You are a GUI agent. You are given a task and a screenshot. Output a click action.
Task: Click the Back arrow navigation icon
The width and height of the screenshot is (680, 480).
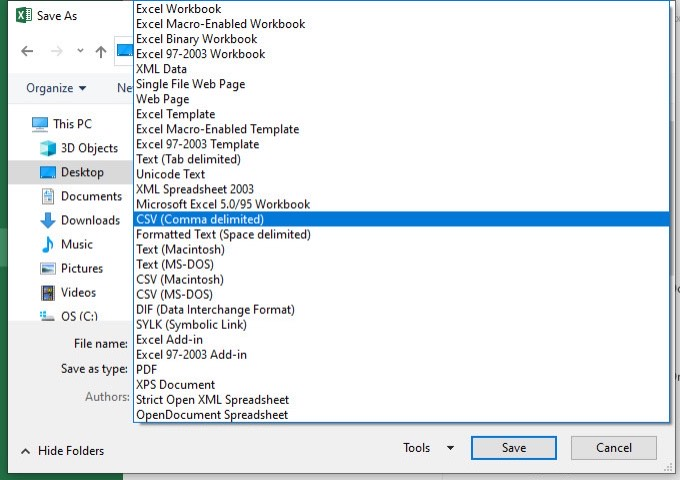pos(27,51)
